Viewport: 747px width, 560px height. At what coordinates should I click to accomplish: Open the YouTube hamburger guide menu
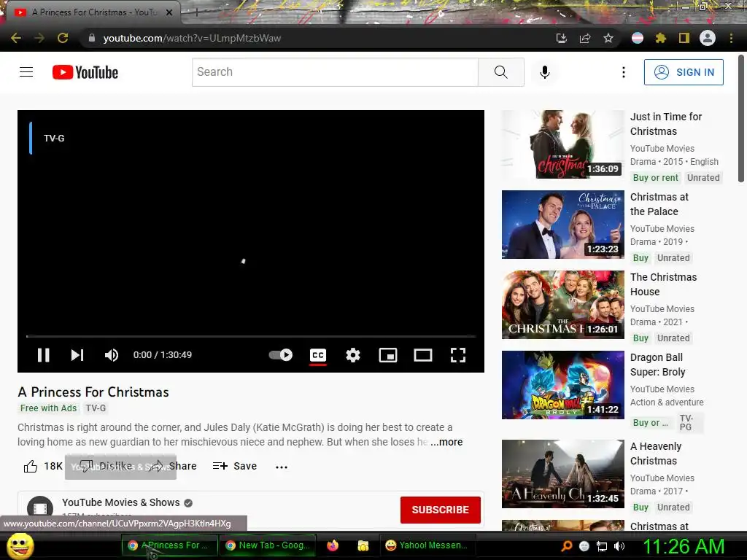pos(26,72)
